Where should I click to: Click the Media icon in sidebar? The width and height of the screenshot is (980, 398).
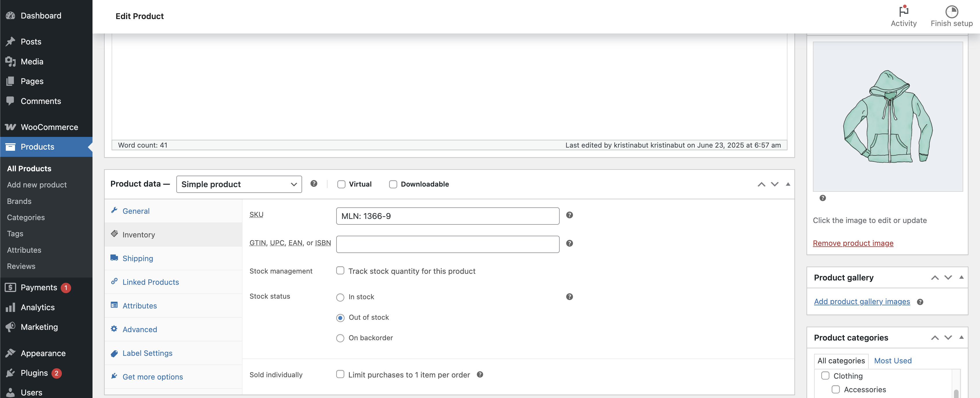pyautogui.click(x=11, y=62)
